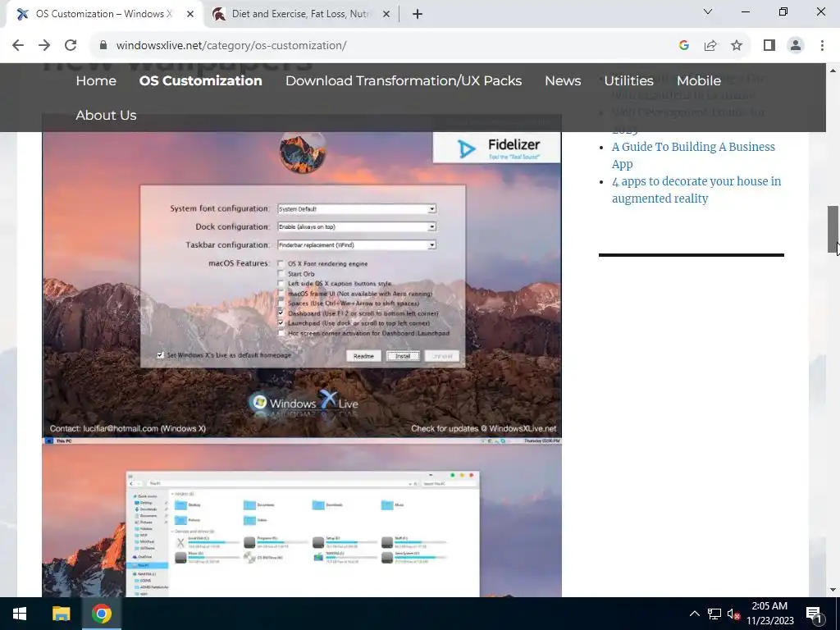
Task: Switch to Diet and Exercise tab
Action: pos(301,15)
